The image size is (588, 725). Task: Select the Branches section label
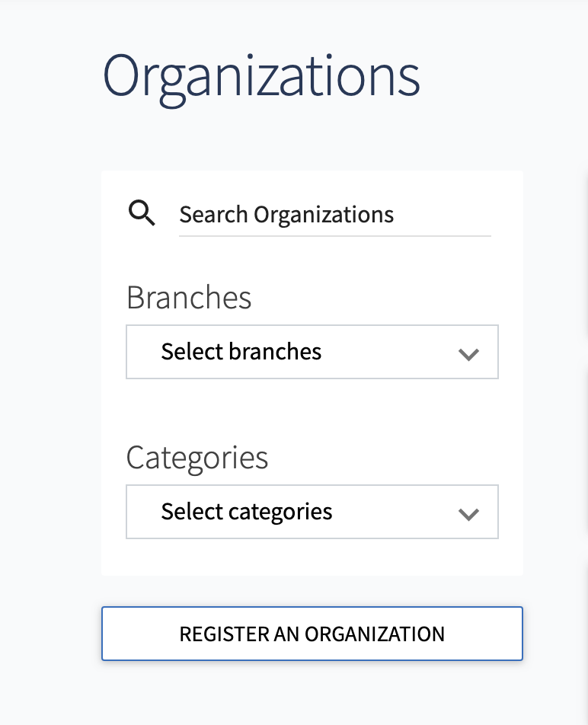coord(189,298)
